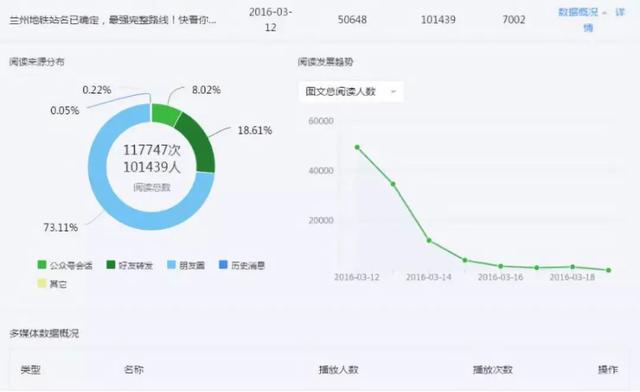Click the 50648 value in the article row
Screen dimensions: 640x392
[352, 20]
